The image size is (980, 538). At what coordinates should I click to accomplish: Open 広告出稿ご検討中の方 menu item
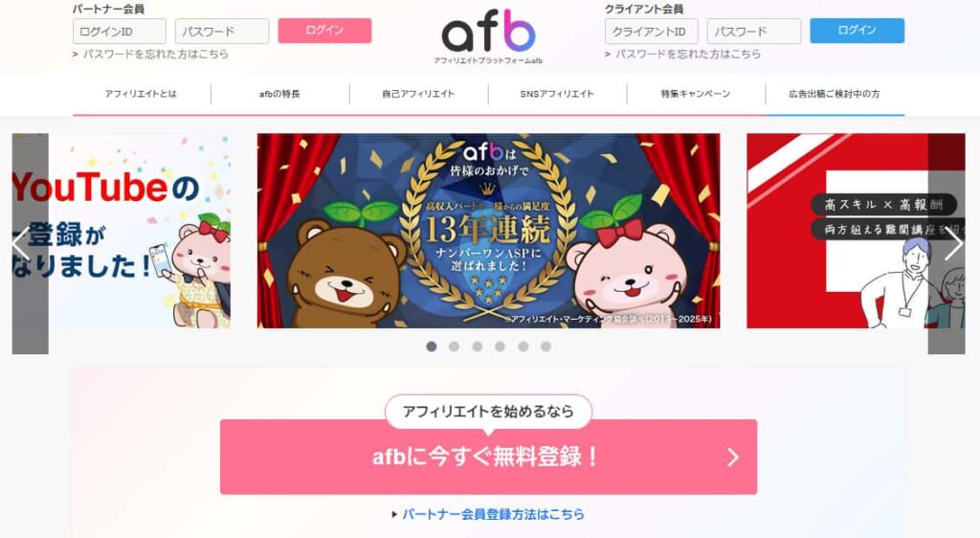coord(835,94)
